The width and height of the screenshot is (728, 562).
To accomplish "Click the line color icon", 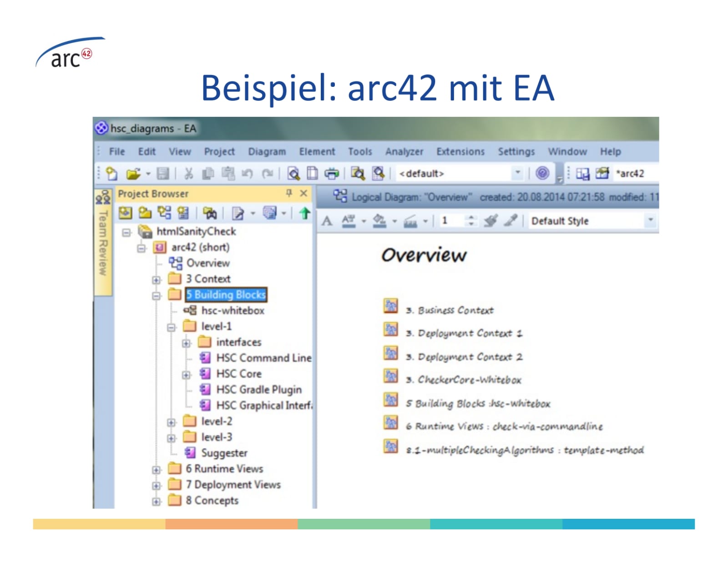I will (x=410, y=221).
